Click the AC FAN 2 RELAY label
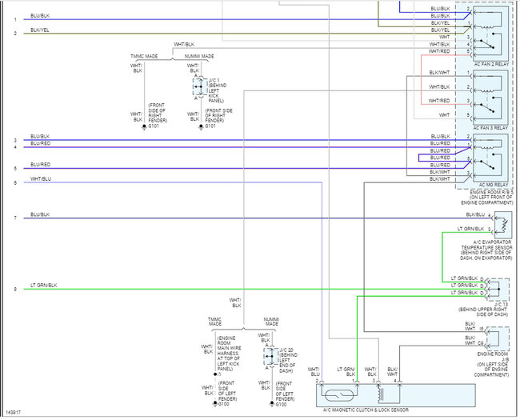 (491, 64)
